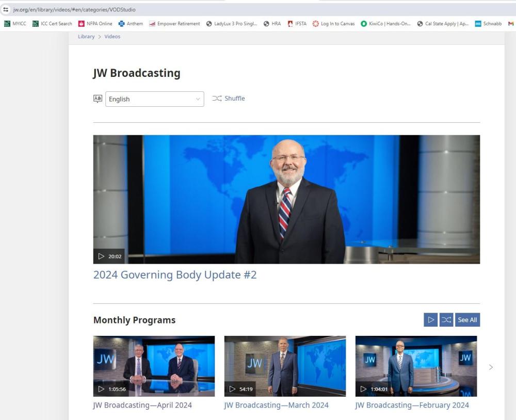This screenshot has width=516, height=420.
Task: Click the JW Broadcasting—February 2024 title link
Action: tap(412, 405)
